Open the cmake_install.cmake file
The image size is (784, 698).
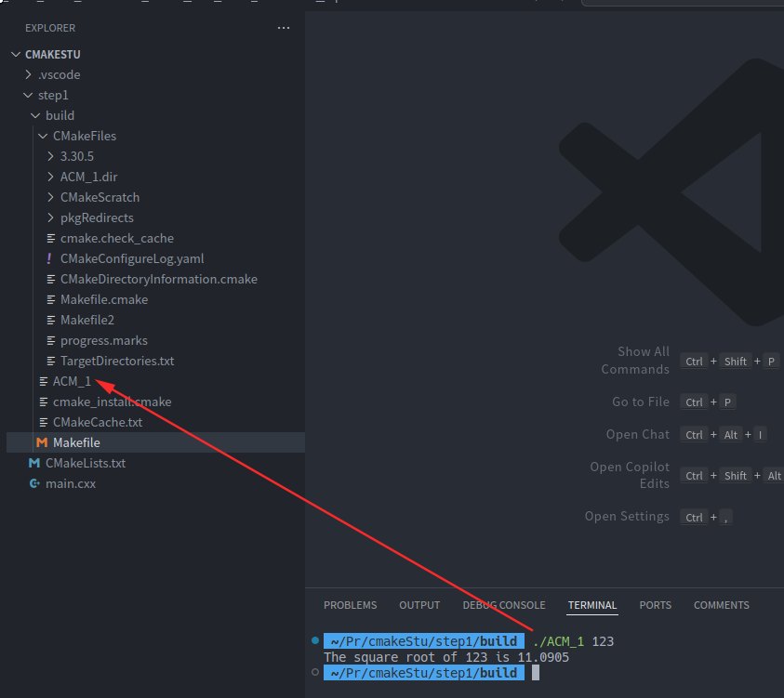112,402
